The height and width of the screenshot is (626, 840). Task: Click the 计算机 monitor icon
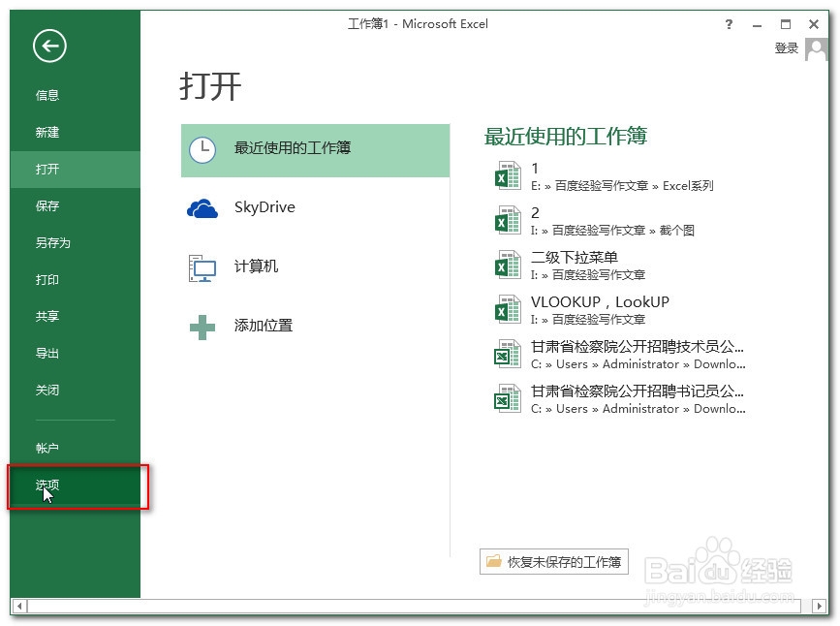tap(202, 266)
